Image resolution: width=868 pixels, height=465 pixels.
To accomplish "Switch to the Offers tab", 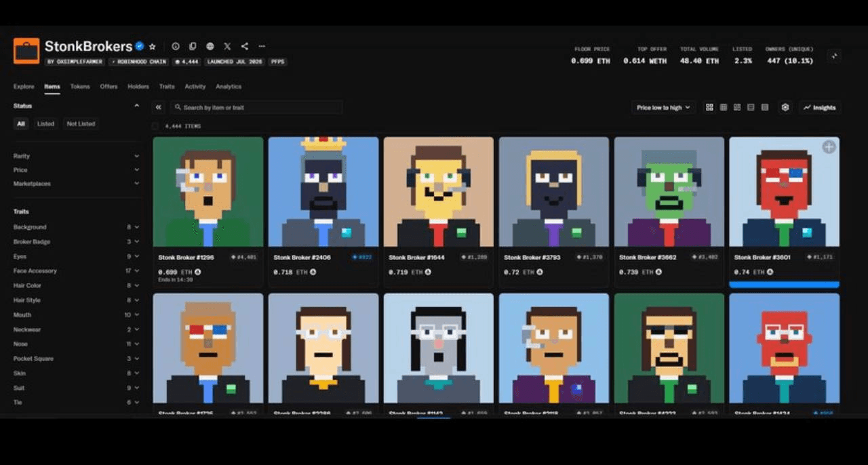I will tap(108, 87).
